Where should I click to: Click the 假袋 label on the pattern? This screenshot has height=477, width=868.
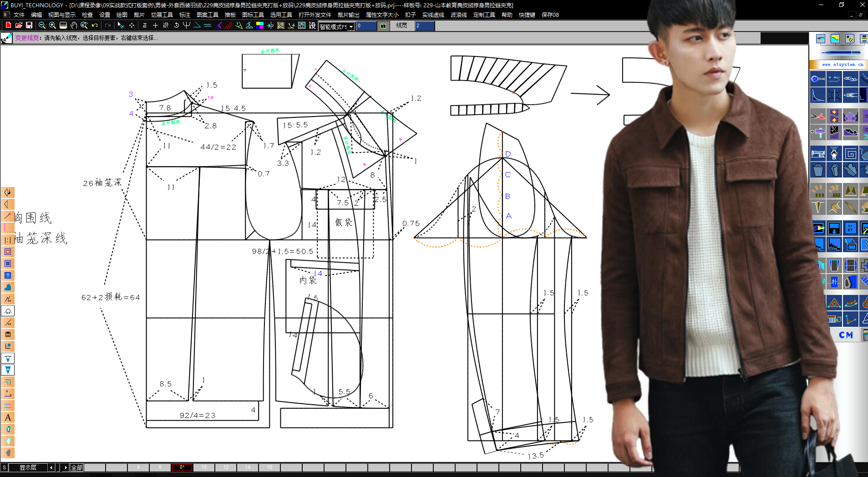(344, 222)
